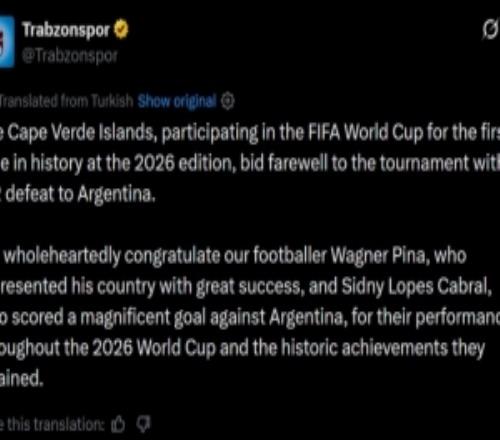500x440 pixels.
Task: Click the line starting 'Cape Verde Islands'
Action: click(250, 133)
